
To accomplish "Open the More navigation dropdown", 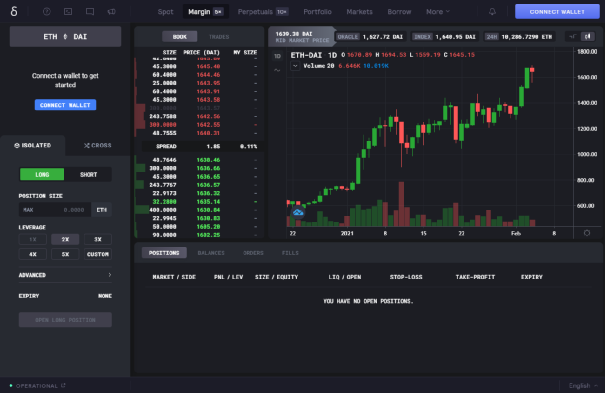I will click(438, 12).
